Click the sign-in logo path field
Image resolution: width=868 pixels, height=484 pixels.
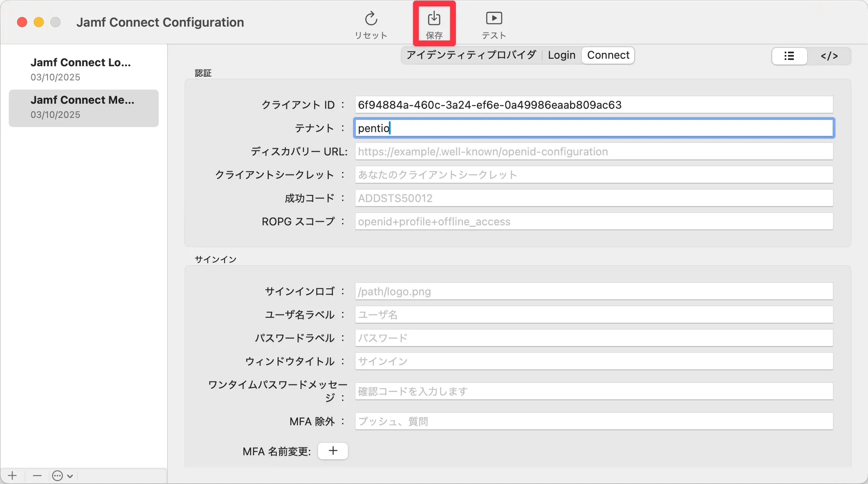tap(593, 291)
